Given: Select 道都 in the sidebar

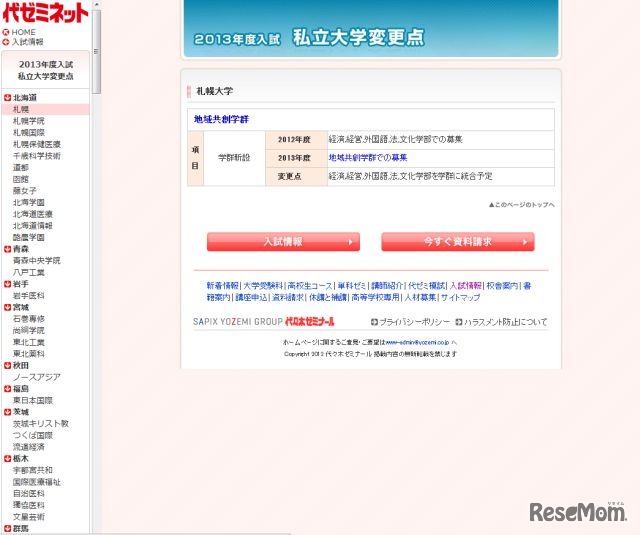Looking at the screenshot, I should [x=21, y=167].
